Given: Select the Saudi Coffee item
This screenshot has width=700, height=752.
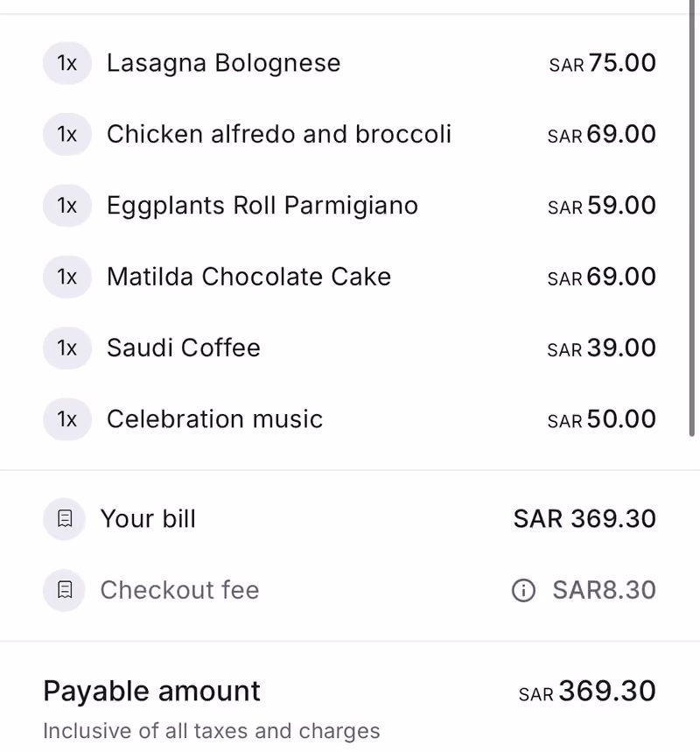Looking at the screenshot, I should point(184,348).
